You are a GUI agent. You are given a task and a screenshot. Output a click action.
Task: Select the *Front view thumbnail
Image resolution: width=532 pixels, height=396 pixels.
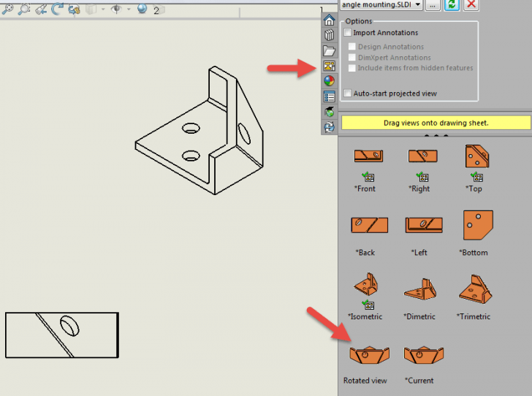click(369, 156)
